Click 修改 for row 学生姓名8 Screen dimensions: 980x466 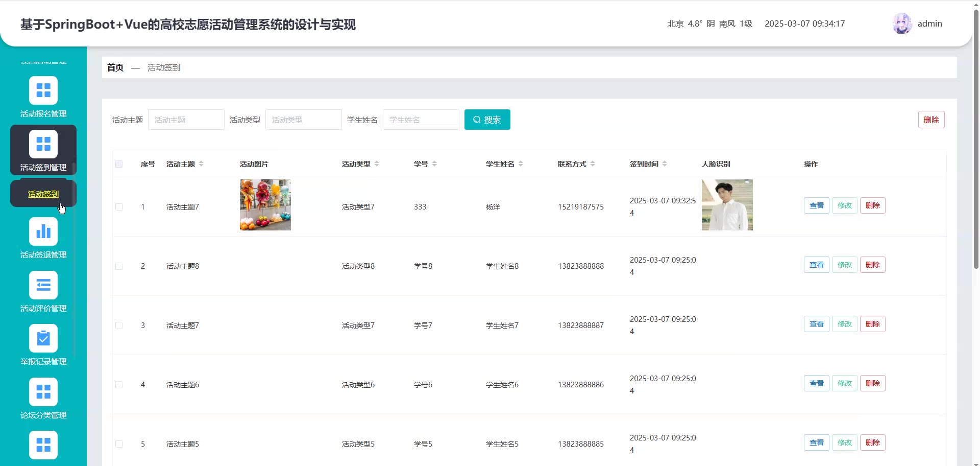(844, 265)
